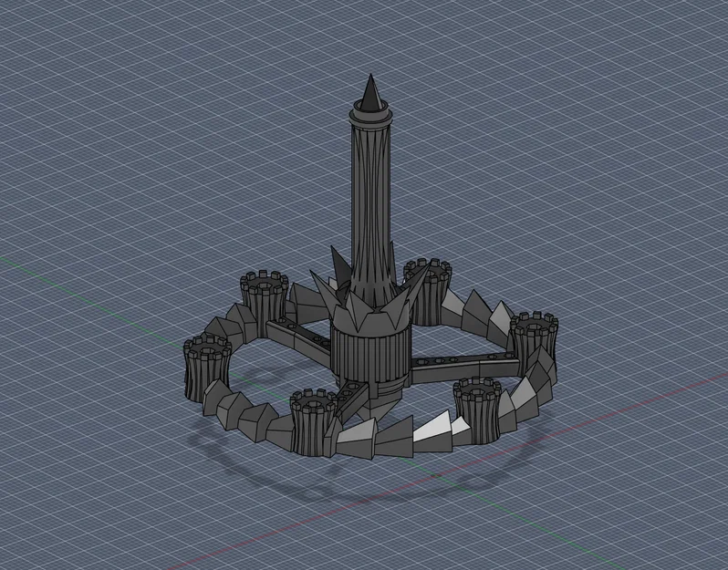
Task: Select the ribbed cylindrical hub under the crown
Action: (x=370, y=358)
